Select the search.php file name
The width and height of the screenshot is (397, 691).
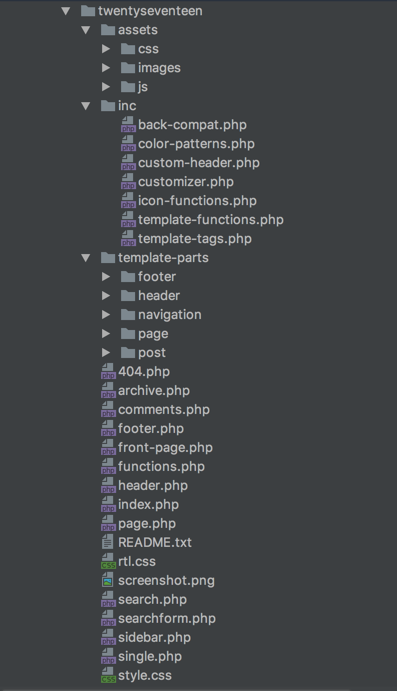point(152,599)
